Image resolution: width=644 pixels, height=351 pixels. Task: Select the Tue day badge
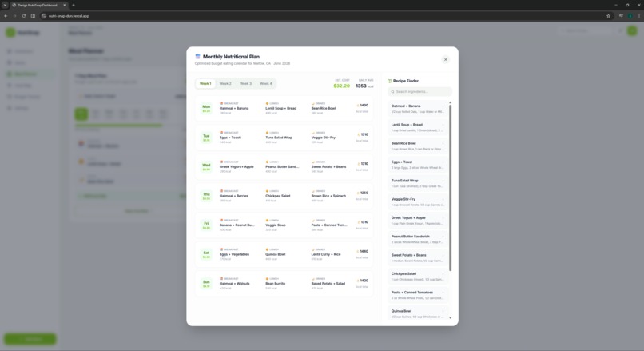pos(206,138)
